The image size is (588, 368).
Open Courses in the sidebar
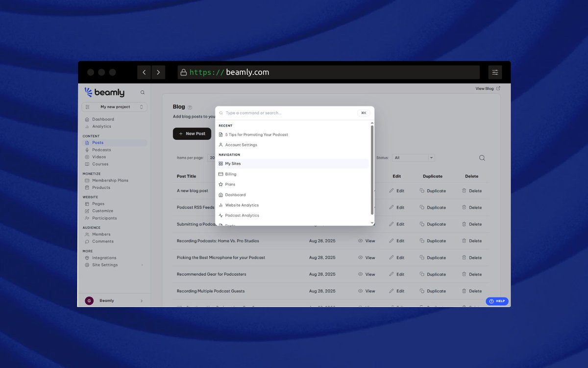point(100,164)
